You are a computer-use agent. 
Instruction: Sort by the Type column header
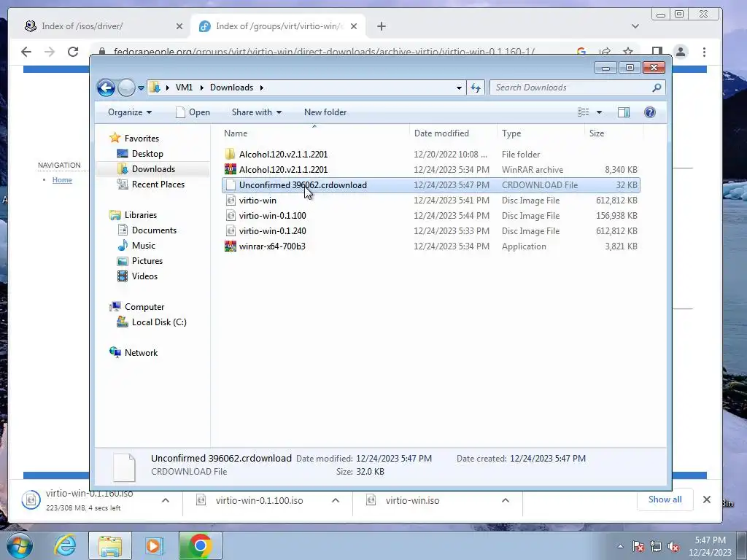541,133
